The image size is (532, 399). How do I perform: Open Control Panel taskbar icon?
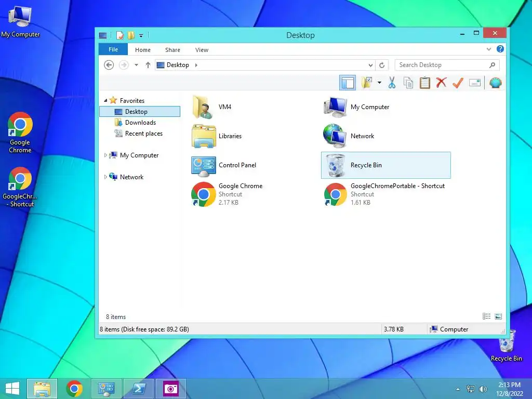pyautogui.click(x=106, y=389)
